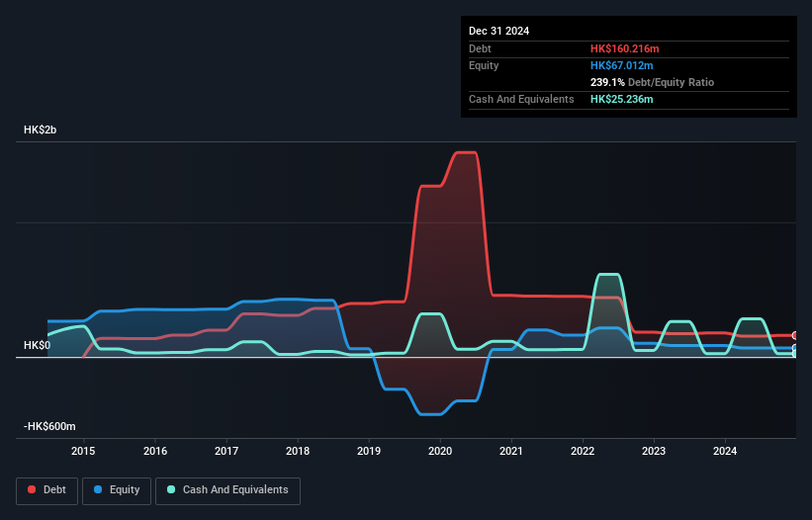
Task: Click the blue Equity endpoint marker
Action: coord(795,348)
